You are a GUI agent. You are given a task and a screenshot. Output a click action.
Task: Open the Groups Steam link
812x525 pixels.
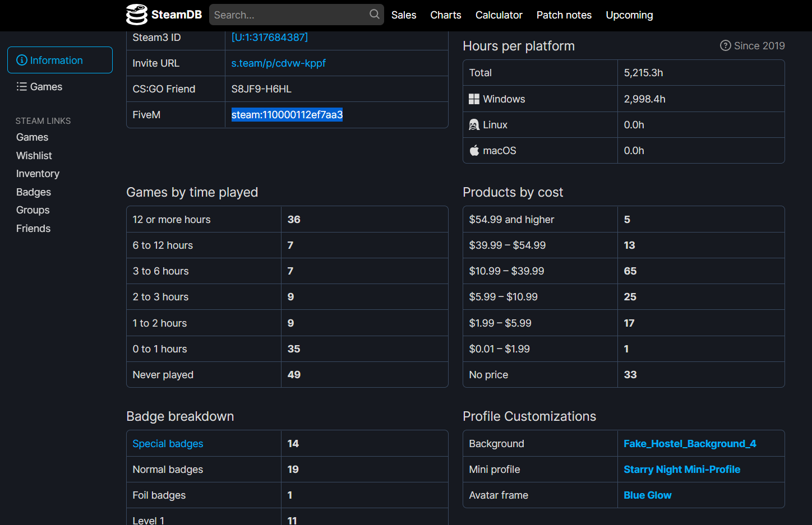point(33,210)
